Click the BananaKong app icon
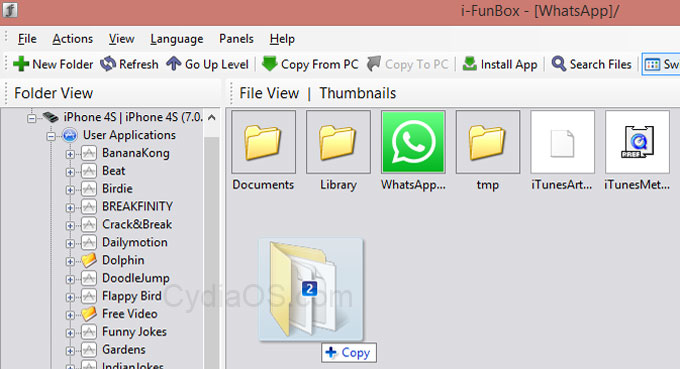Image resolution: width=680 pixels, height=369 pixels. point(89,153)
